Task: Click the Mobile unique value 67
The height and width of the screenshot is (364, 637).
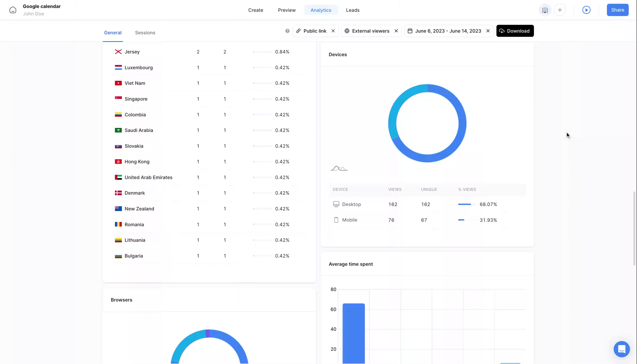Action: pos(424,220)
